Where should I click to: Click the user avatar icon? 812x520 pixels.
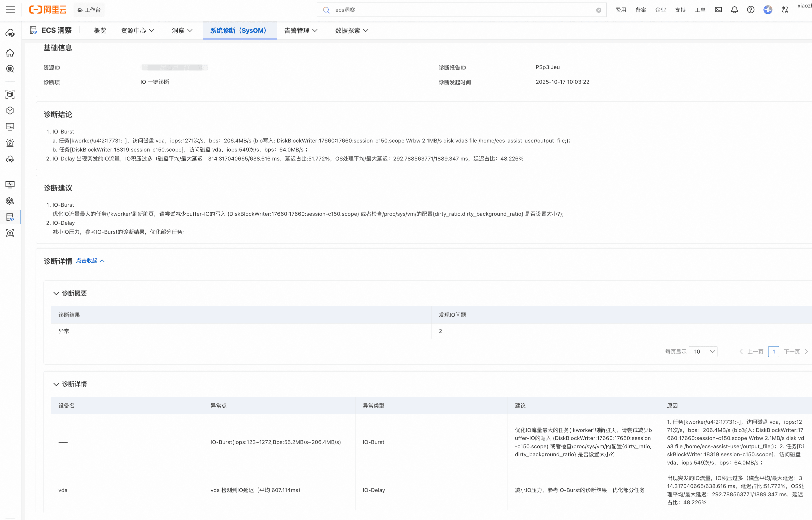click(x=767, y=10)
